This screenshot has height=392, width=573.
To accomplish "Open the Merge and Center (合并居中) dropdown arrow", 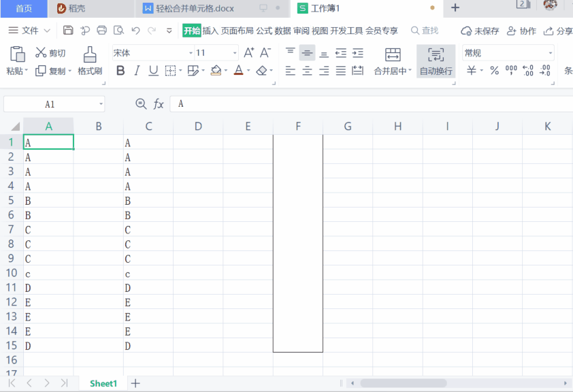I will point(410,71).
